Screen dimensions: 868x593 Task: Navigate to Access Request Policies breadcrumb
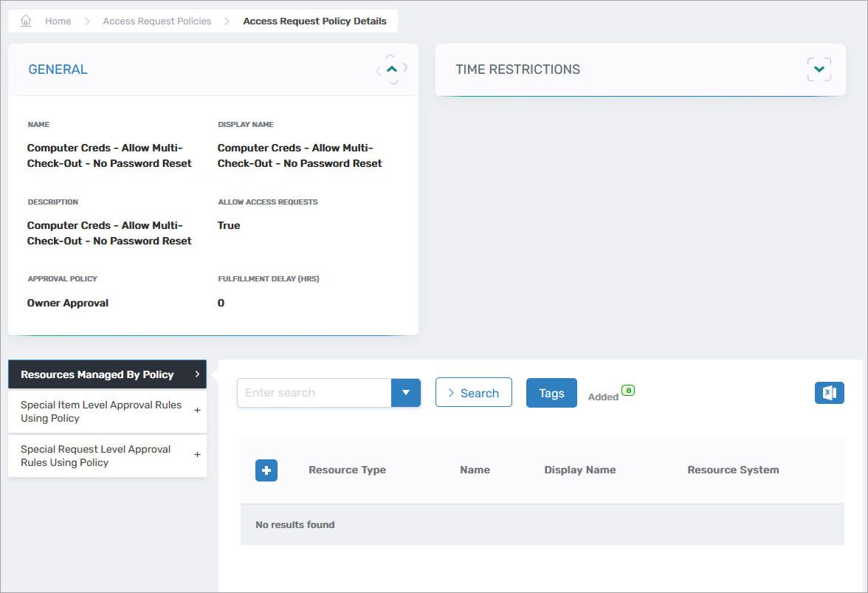tap(156, 21)
